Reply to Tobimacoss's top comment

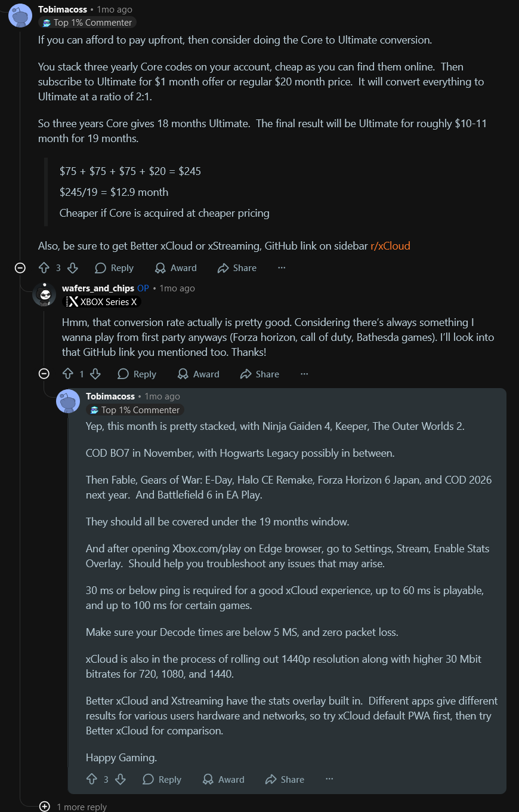pyautogui.click(x=114, y=268)
